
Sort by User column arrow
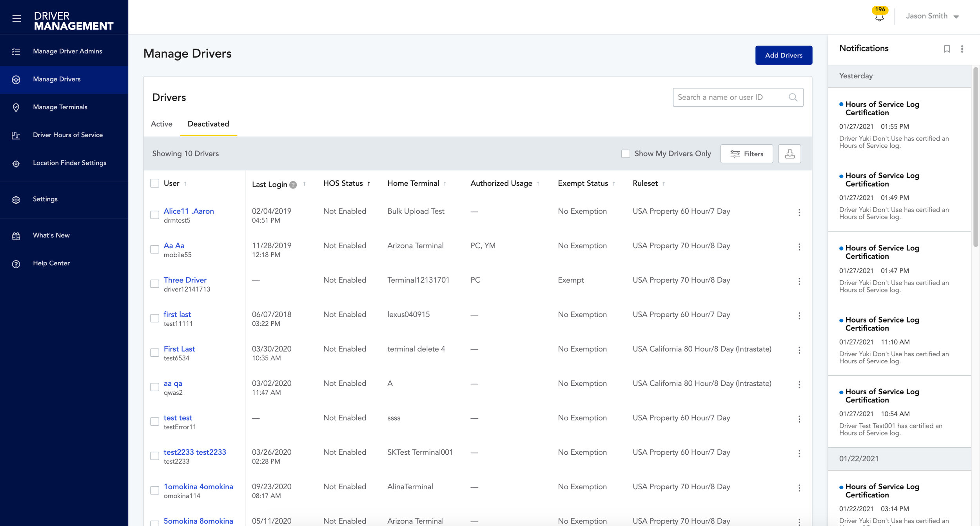click(185, 183)
